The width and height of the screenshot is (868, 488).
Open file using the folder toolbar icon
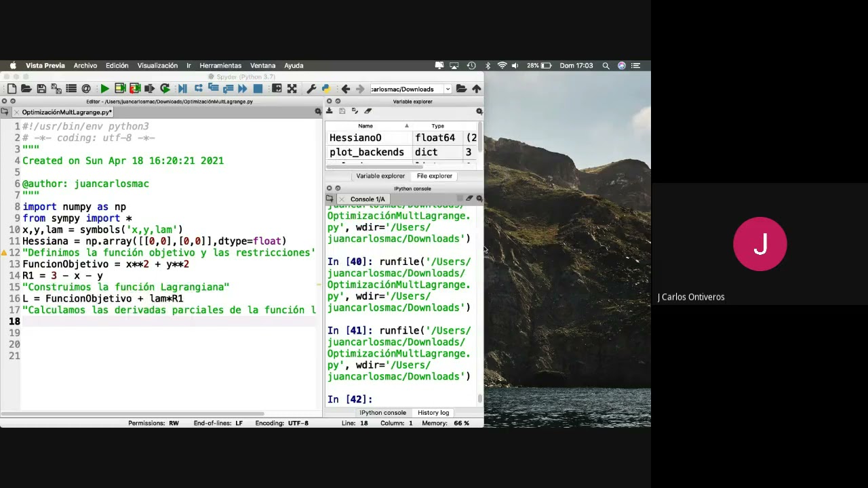point(26,89)
